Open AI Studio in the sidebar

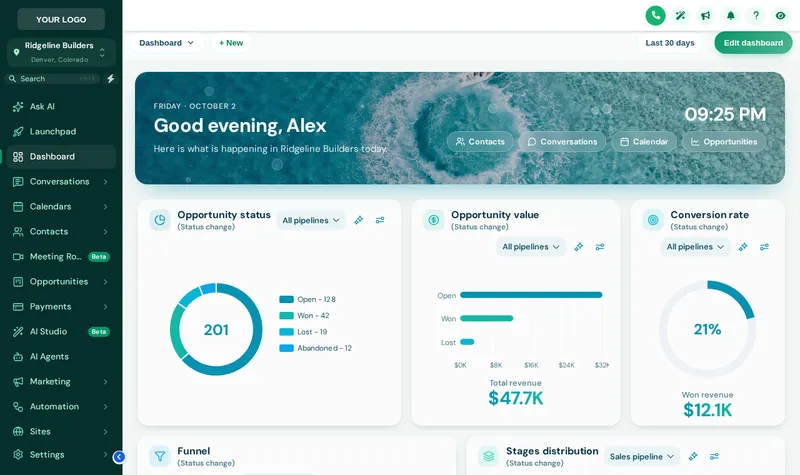coord(61,332)
